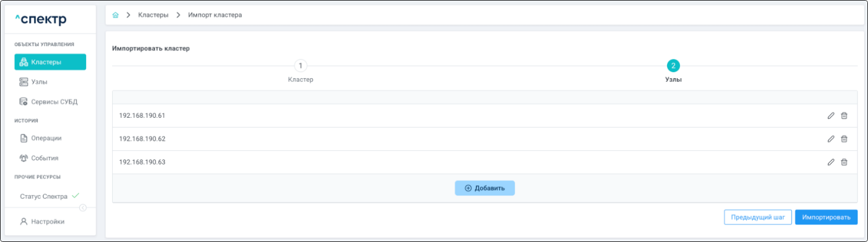
Task: Delete node 192.168.190.63 with trash icon
Action: tap(844, 162)
